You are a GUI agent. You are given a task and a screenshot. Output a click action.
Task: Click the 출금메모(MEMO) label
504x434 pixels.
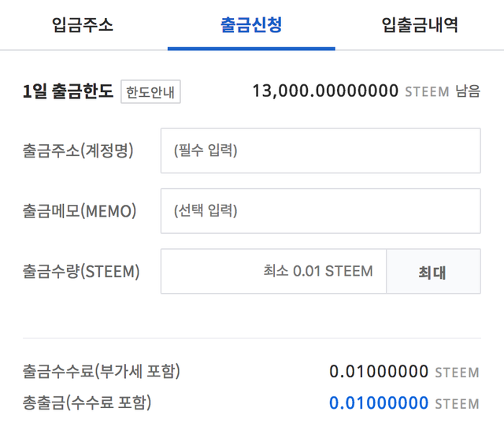click(80, 211)
